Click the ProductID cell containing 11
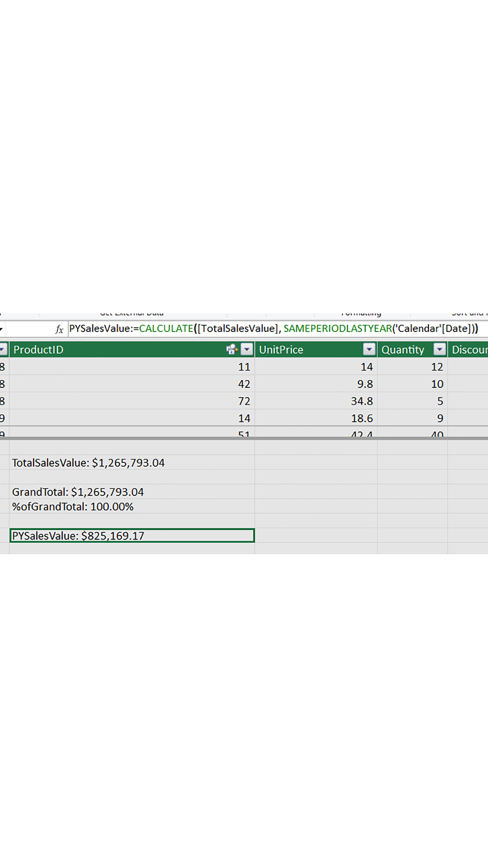 click(x=131, y=367)
